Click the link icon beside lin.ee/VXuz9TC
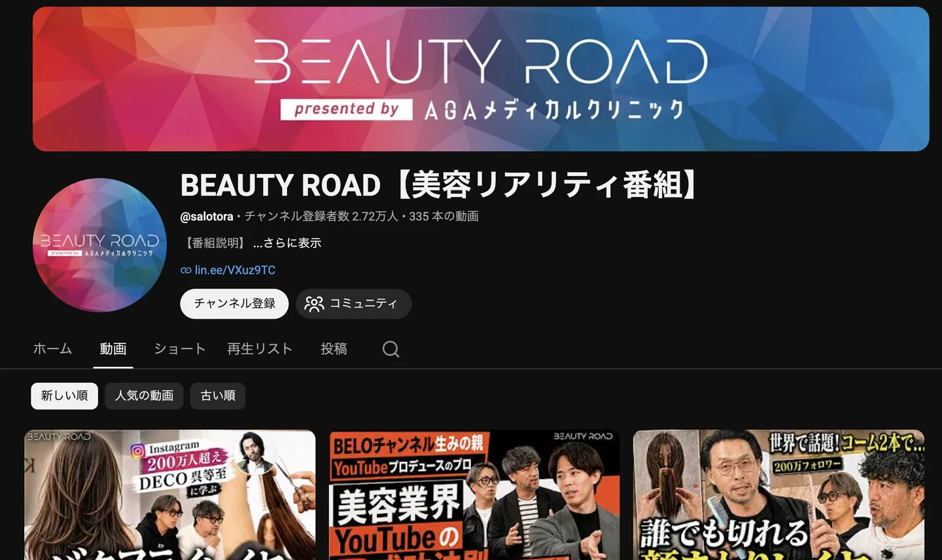The height and width of the screenshot is (560, 942). [186, 270]
